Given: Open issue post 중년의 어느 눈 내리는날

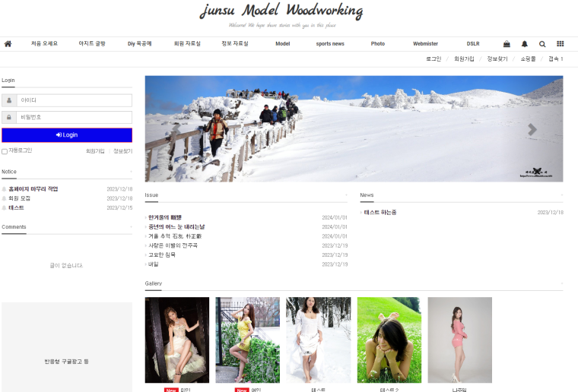Looking at the screenshot, I should coord(176,226).
